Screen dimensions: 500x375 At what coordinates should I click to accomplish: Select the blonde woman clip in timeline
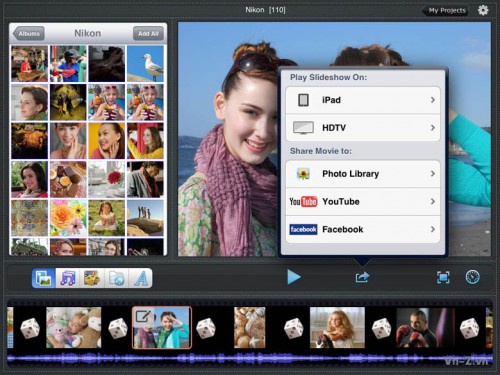click(337, 328)
